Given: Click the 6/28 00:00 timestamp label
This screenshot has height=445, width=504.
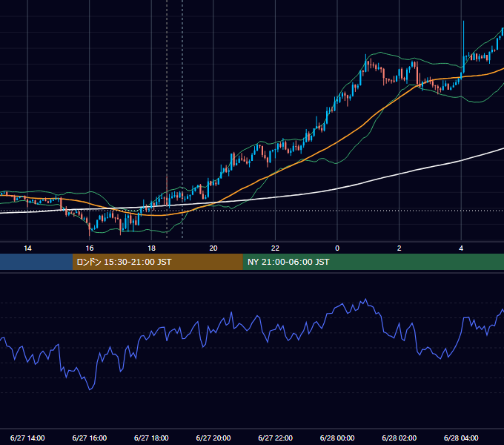Looking at the screenshot, I should point(337,438).
